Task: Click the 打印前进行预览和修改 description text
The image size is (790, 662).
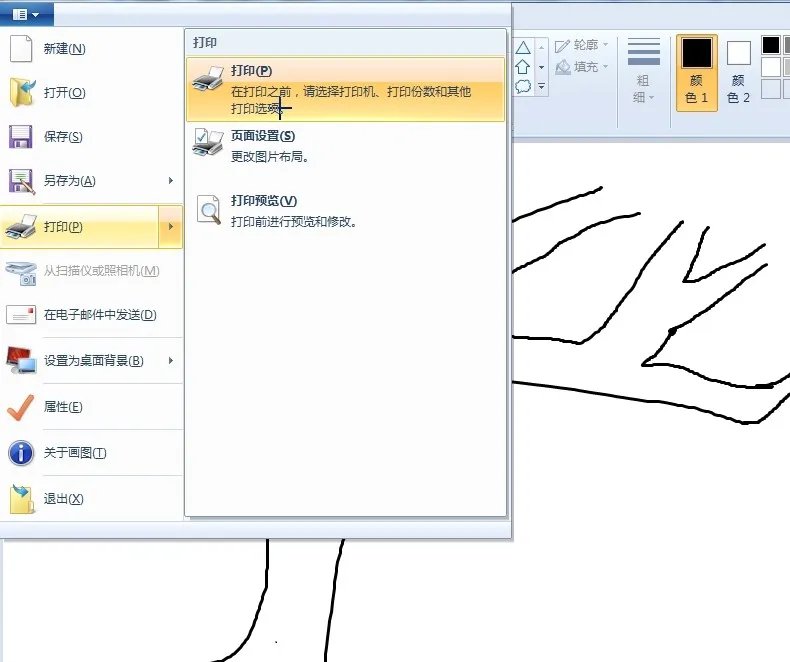Action: click(x=294, y=222)
